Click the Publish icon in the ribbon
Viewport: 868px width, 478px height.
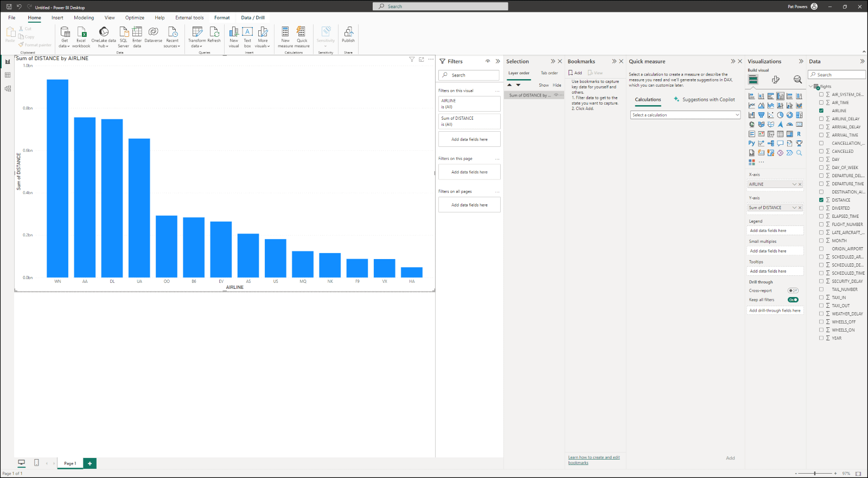coord(348,34)
